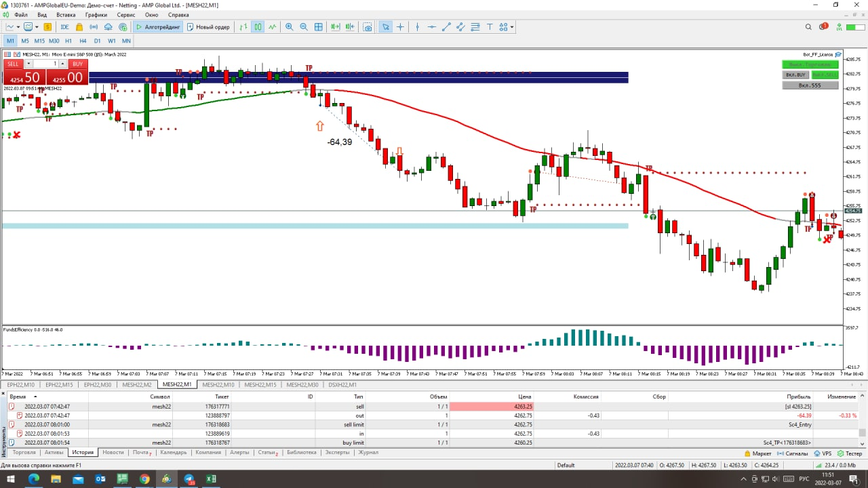This screenshot has width=868, height=488.
Task: Open Google Chrome from the taskbar
Action: (x=144, y=479)
